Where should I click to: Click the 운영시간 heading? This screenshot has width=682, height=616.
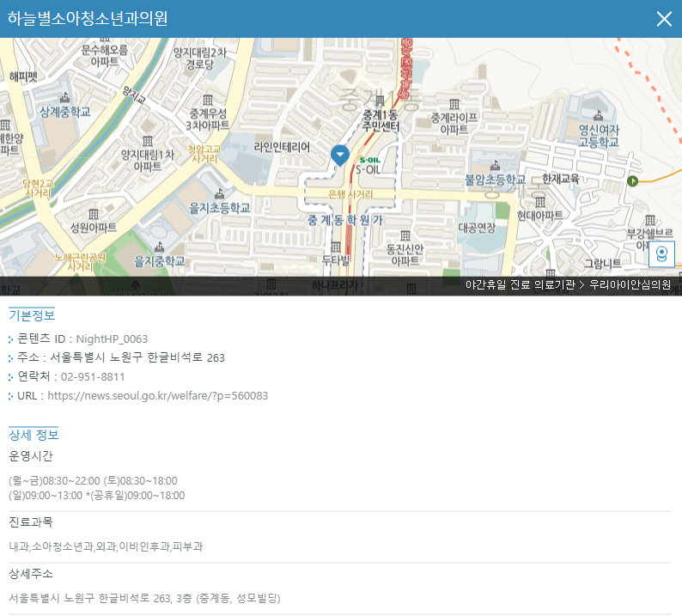[31, 456]
